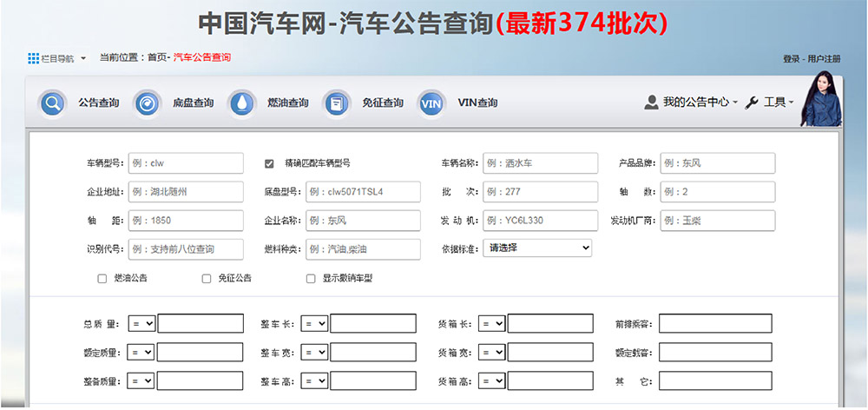
Task: Click the 额定载客 input box
Action: [x=715, y=352]
